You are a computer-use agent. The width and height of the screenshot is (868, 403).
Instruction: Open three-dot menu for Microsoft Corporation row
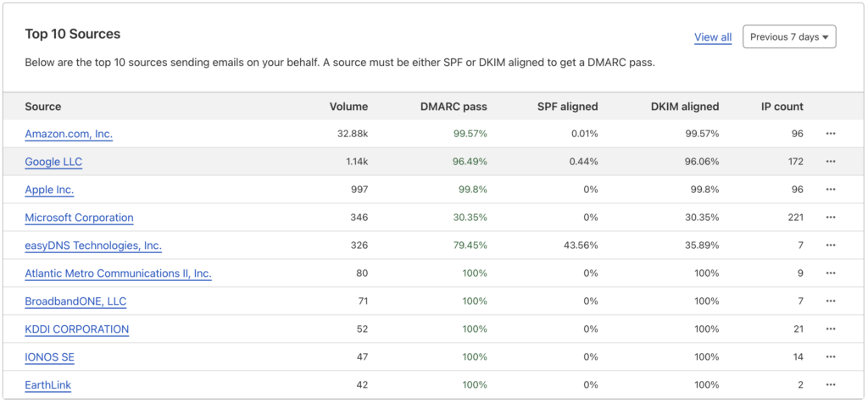(x=830, y=218)
